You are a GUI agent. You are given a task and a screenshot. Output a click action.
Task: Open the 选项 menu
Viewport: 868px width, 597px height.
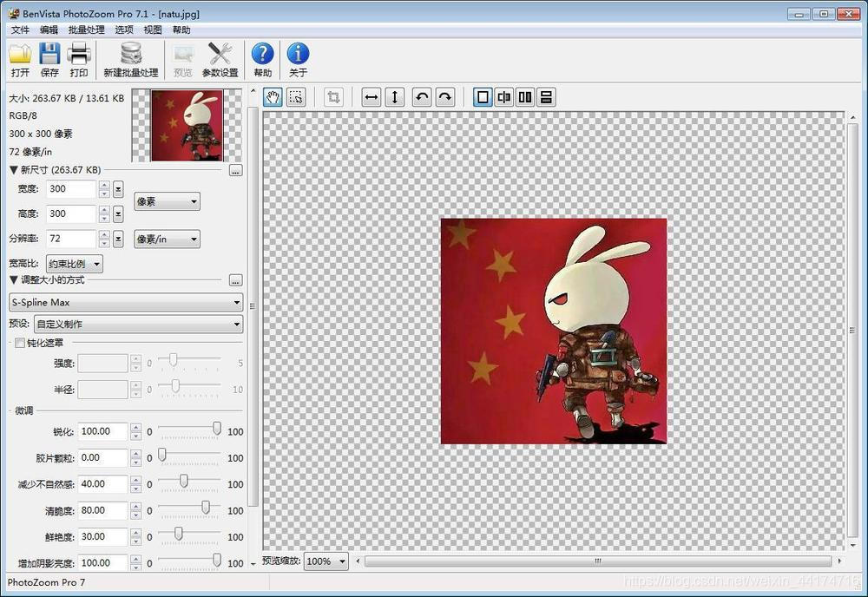(124, 30)
